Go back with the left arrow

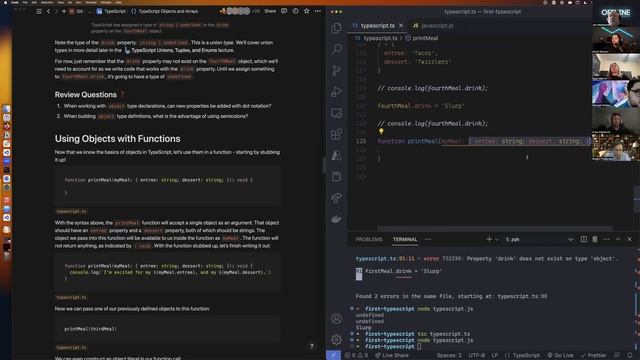pos(49,11)
